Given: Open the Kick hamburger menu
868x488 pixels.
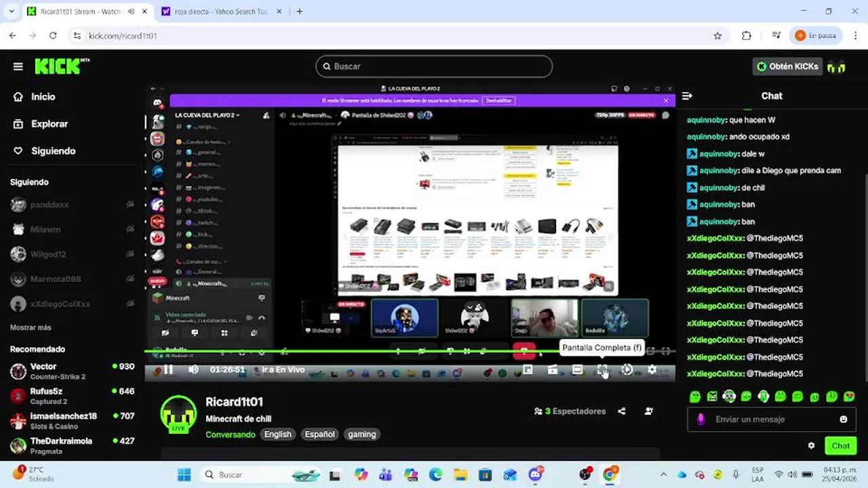Looking at the screenshot, I should coord(18,66).
